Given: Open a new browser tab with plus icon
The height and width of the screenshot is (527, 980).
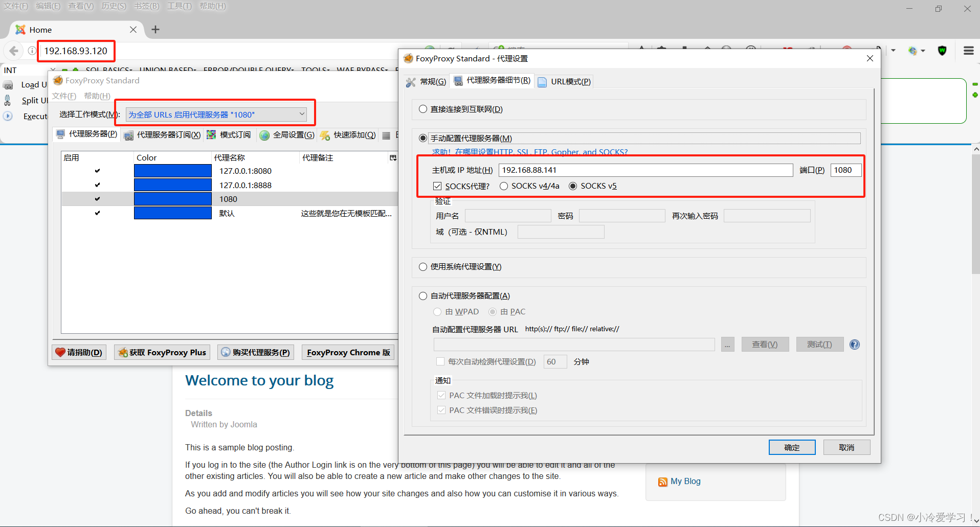Looking at the screenshot, I should (x=155, y=30).
